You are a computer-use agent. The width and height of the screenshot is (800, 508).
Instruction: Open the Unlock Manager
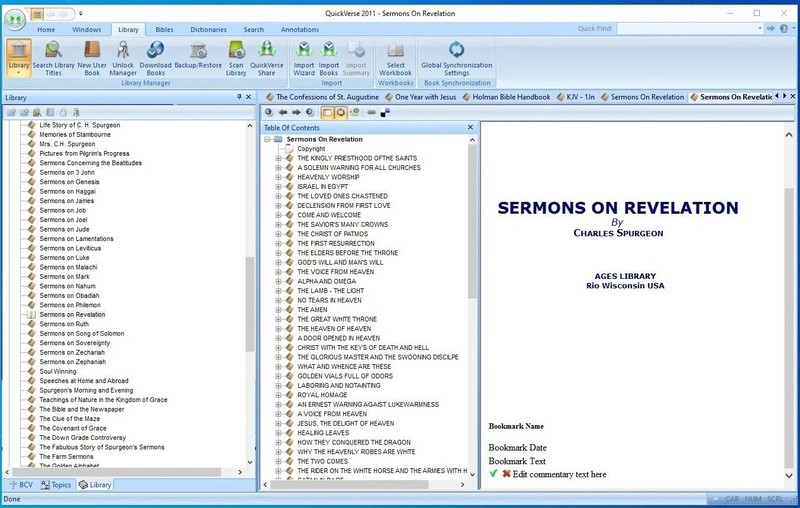pyautogui.click(x=123, y=58)
